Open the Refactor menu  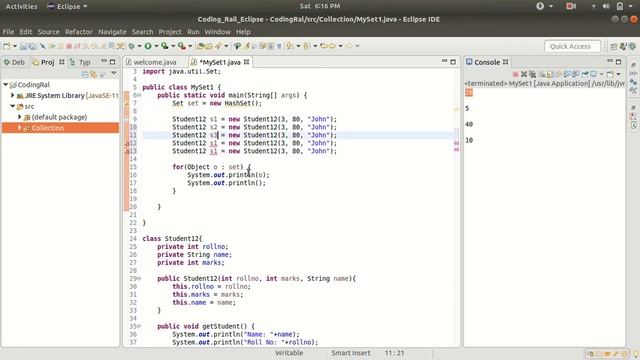click(x=79, y=32)
